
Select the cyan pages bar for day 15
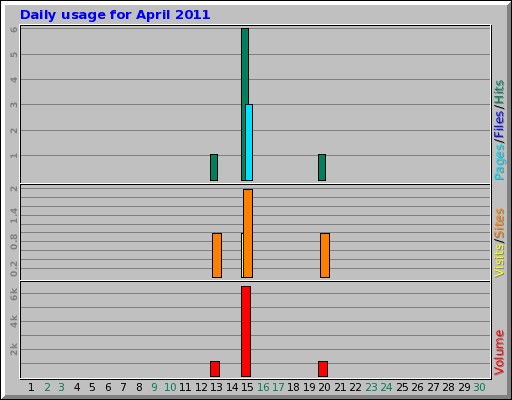tap(249, 142)
